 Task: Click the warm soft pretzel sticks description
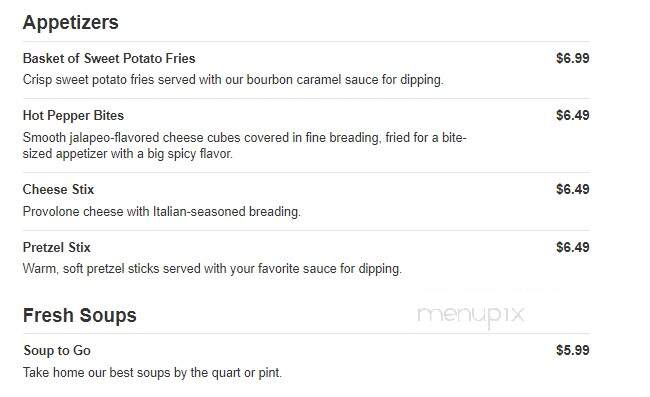coord(212,269)
